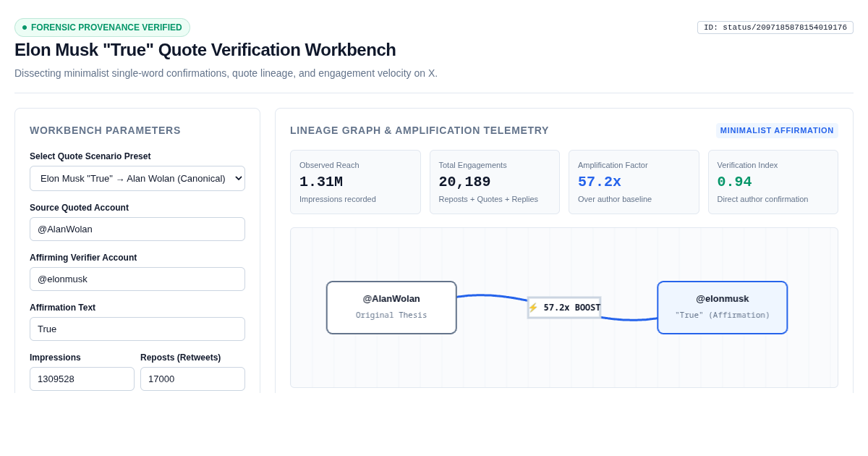Image resolution: width=868 pixels, height=456 pixels.
Task: Open the Observed Reach metric card
Action: 355,182
